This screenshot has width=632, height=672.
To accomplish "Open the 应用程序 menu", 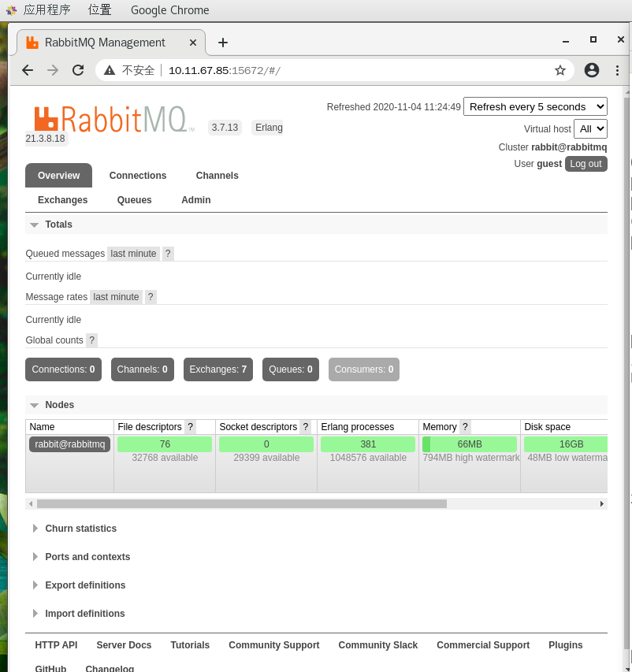I will point(46,10).
